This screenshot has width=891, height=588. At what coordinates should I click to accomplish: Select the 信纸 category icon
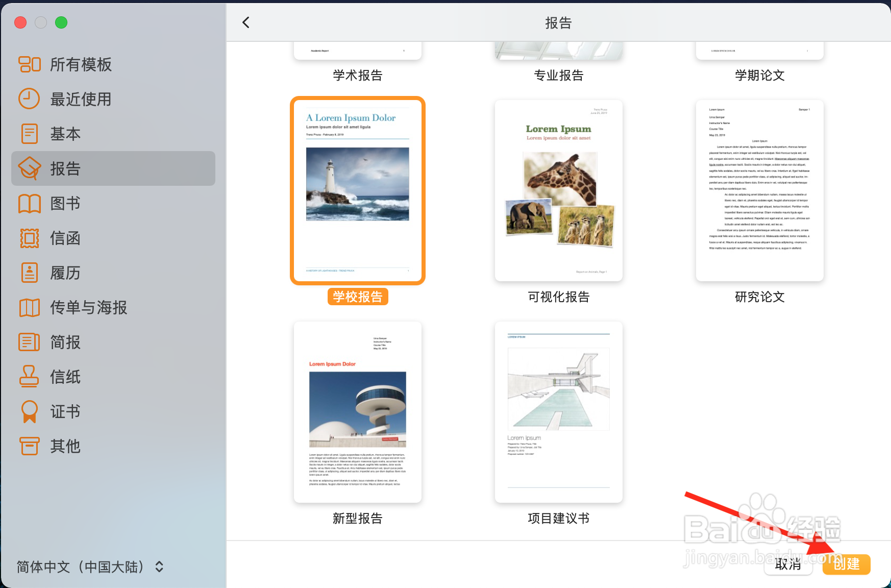coord(29,377)
